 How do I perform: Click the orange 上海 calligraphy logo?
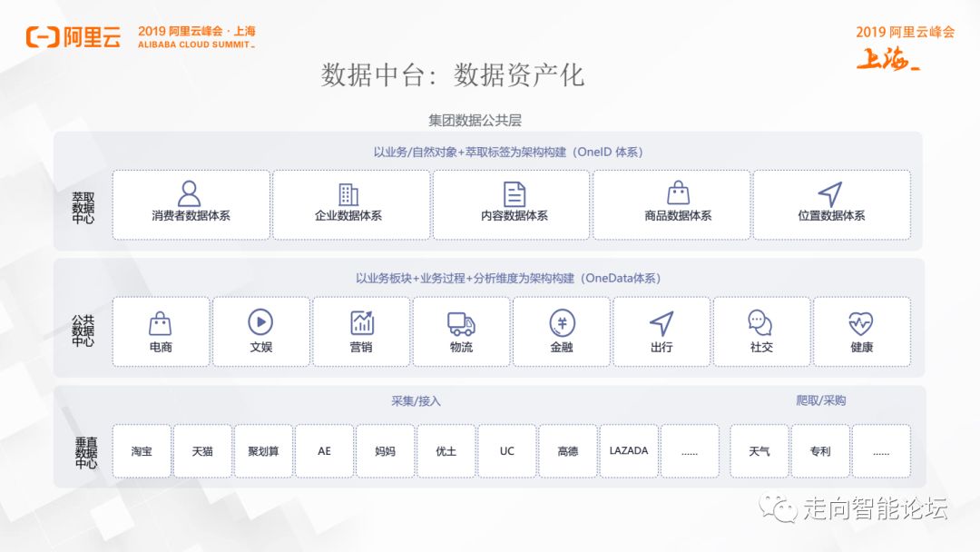(887, 58)
